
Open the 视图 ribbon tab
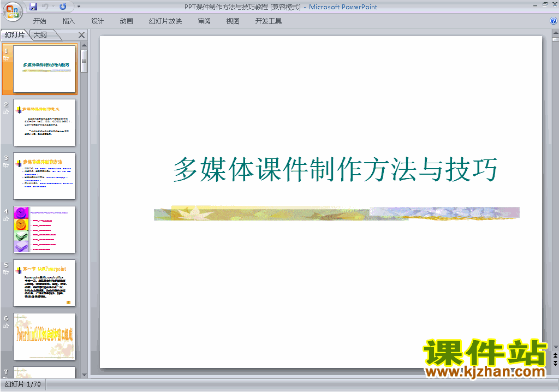[x=233, y=21]
